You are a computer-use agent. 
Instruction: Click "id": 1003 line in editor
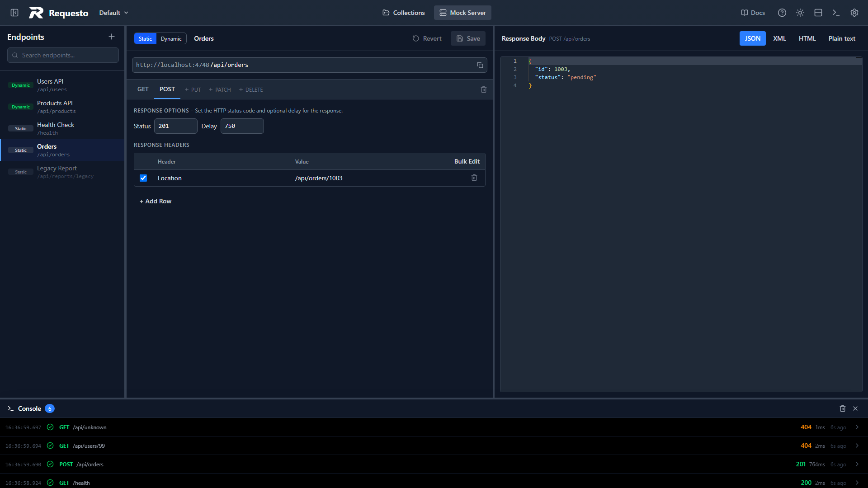(552, 69)
